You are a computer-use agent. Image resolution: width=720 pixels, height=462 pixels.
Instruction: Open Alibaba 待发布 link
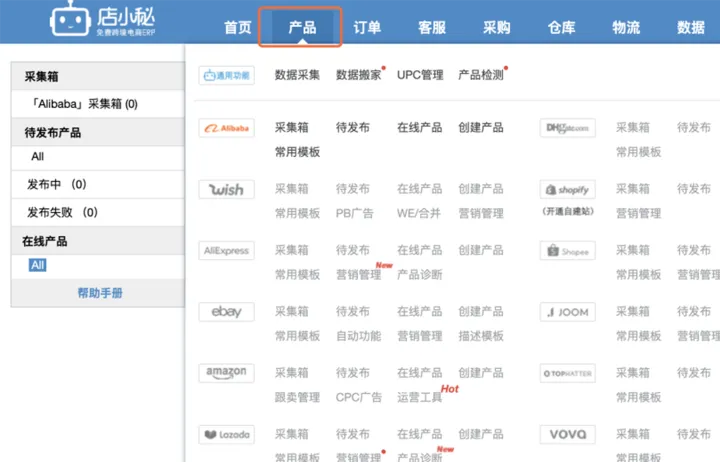pos(353,127)
